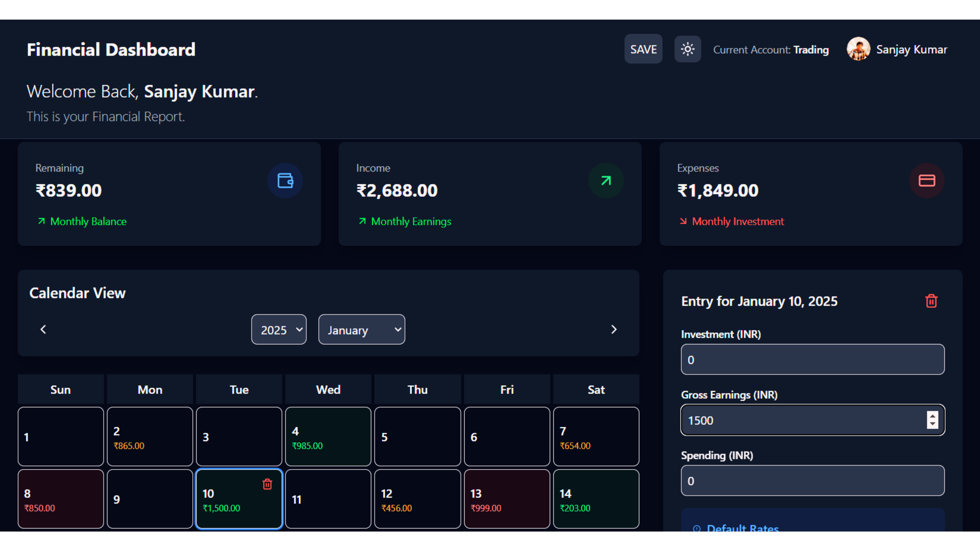The image size is (980, 551).
Task: Open the January month dropdown
Action: tap(361, 329)
